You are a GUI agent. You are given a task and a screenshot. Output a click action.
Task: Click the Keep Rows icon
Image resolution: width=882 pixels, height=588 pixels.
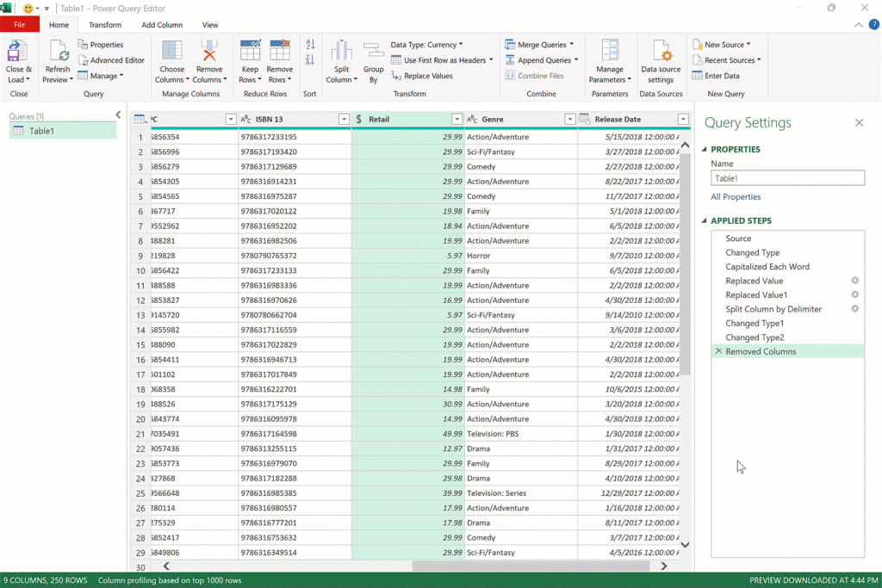[250, 52]
